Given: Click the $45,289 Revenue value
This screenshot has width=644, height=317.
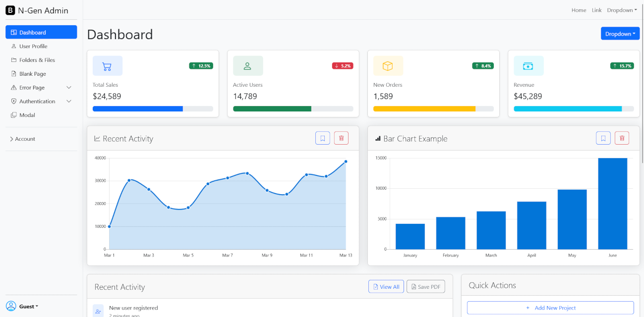Looking at the screenshot, I should [528, 96].
